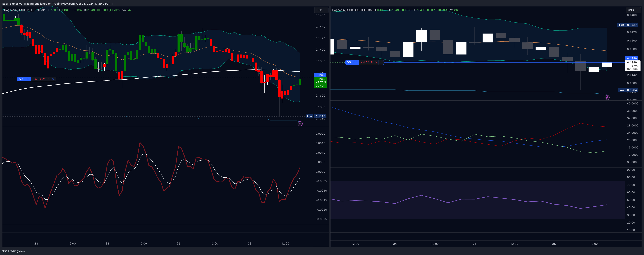Click the purple lightning icon in the 4h chart
The image size is (644, 255).
[x=607, y=97]
